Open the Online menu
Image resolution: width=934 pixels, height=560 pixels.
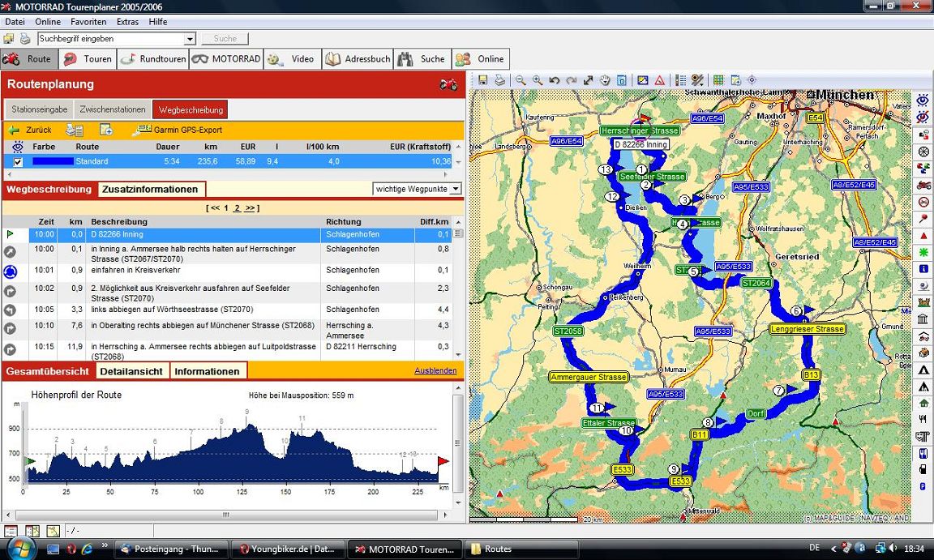pos(48,22)
